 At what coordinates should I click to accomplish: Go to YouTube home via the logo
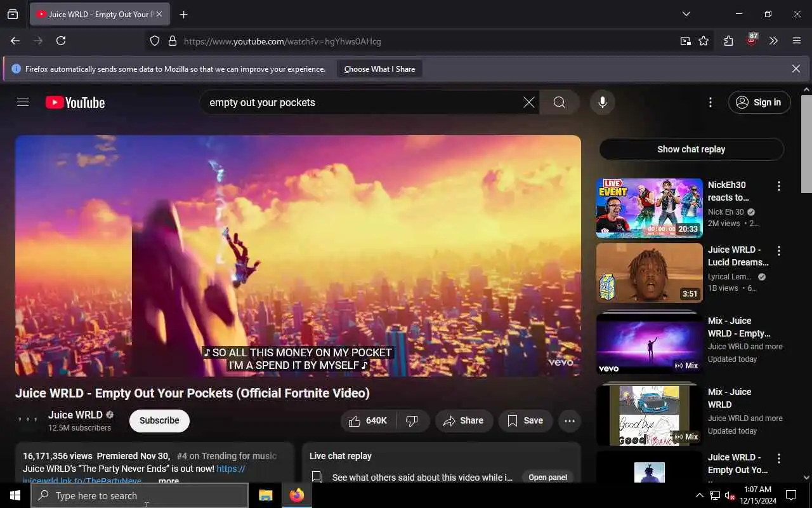pos(75,102)
